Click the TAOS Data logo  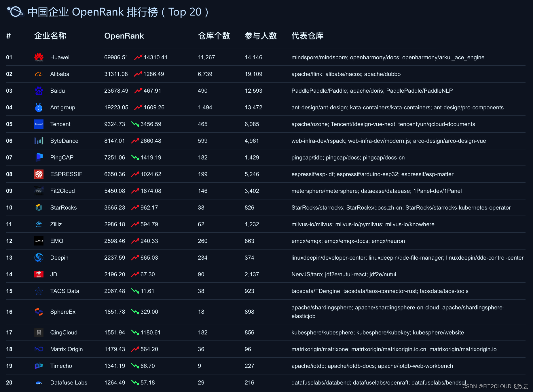pyautogui.click(x=39, y=291)
